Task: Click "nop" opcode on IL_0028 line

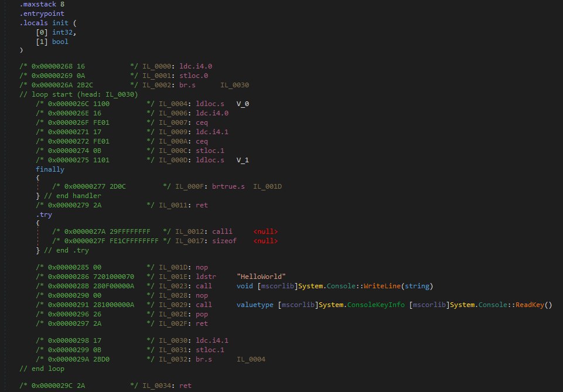Action: 202,295
